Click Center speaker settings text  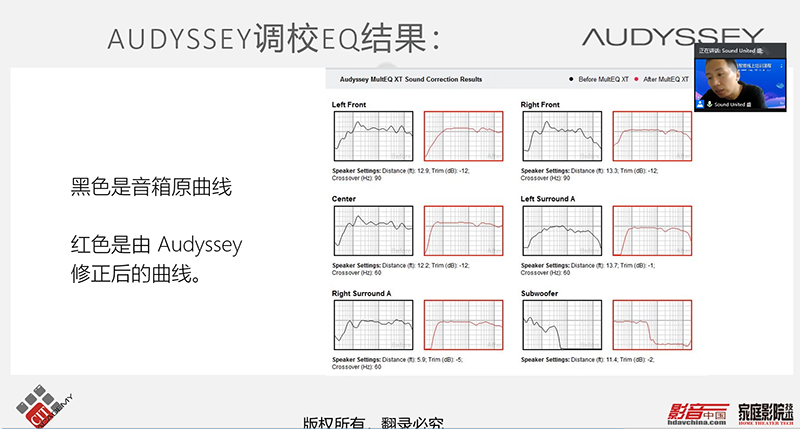pyautogui.click(x=401, y=269)
